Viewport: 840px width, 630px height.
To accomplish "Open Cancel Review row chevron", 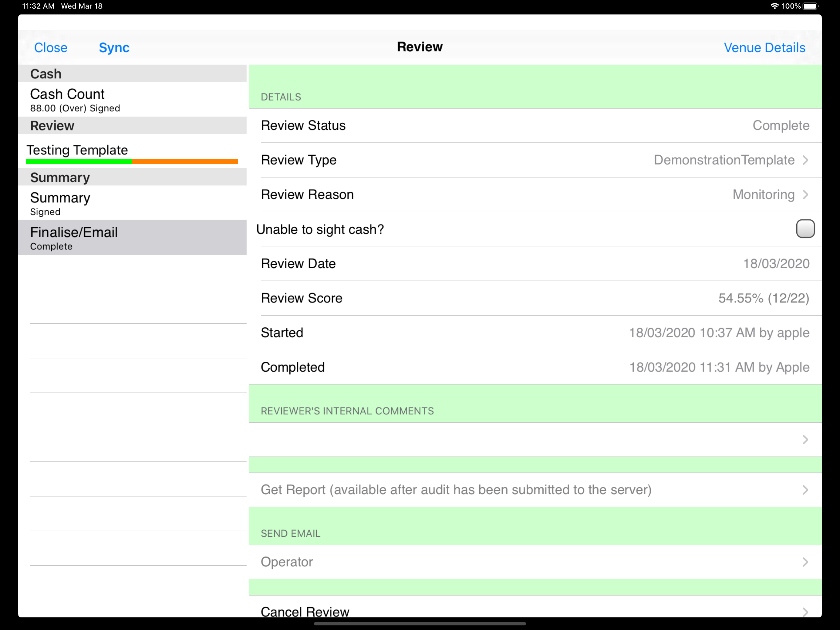I will tap(806, 612).
